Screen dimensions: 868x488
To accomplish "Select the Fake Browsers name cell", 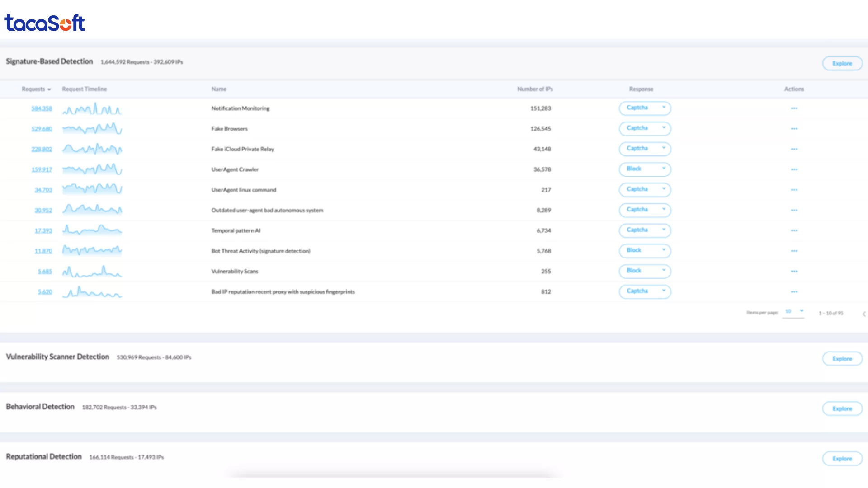I will coord(230,129).
